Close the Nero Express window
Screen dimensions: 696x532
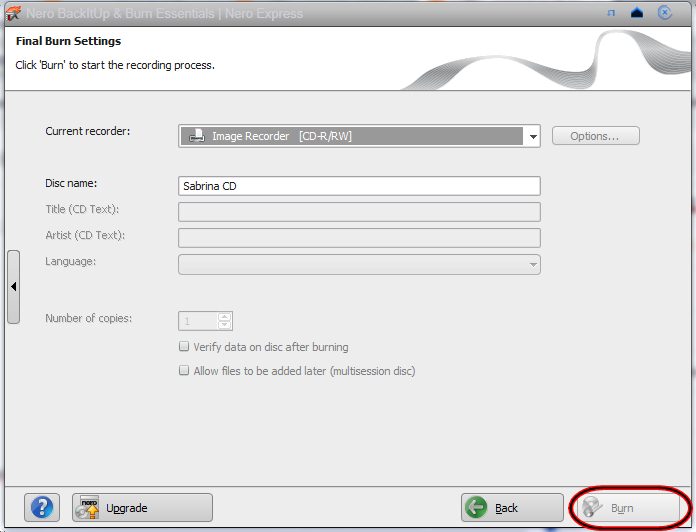click(x=664, y=13)
